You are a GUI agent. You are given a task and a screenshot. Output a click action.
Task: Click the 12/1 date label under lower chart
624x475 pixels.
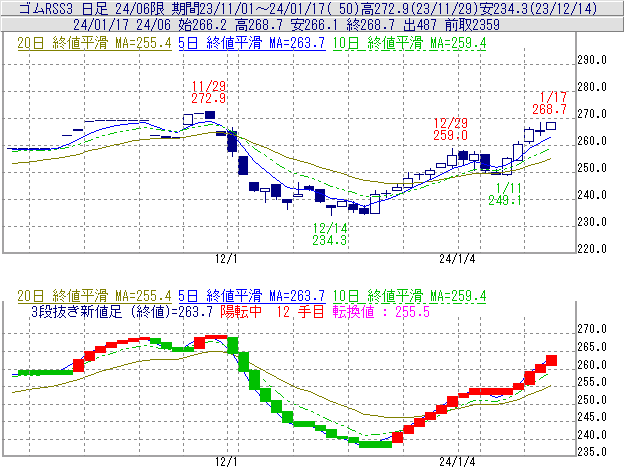[226, 462]
